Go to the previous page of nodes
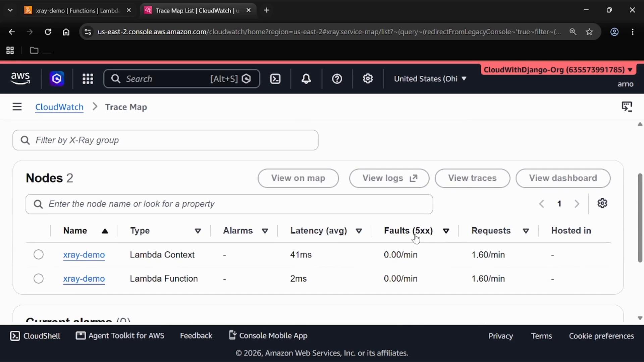This screenshot has height=362, width=644. (541, 204)
